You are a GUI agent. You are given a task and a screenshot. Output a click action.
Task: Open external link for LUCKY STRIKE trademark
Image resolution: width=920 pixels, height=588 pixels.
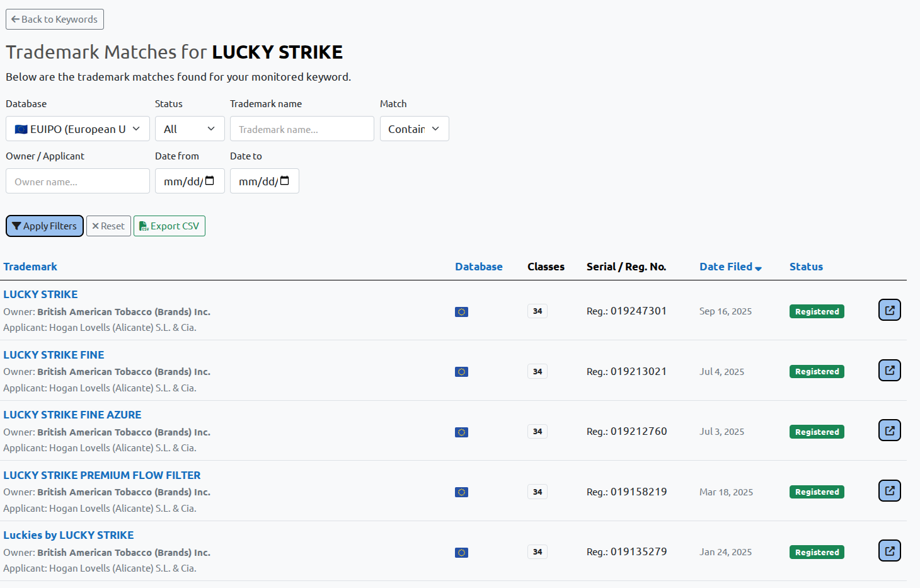889,310
